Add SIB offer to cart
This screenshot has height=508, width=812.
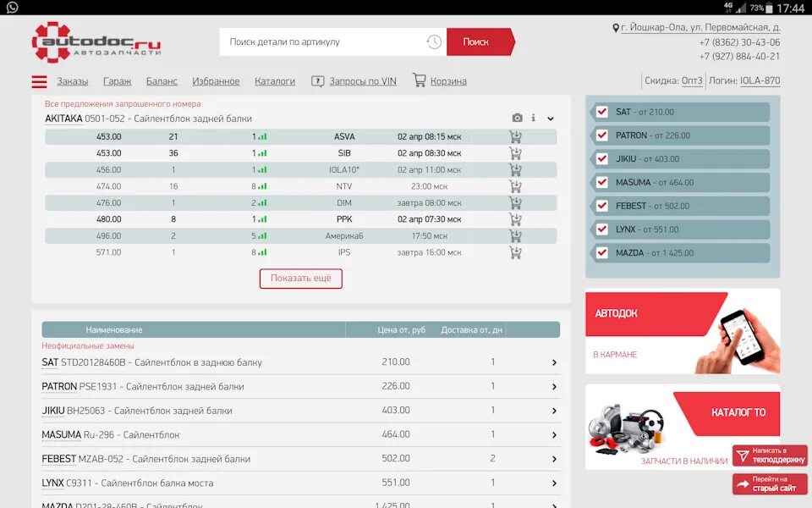pos(515,153)
